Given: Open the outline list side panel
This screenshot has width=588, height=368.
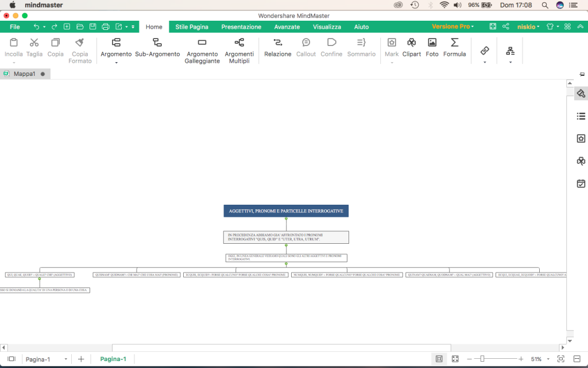Looking at the screenshot, I should tap(581, 116).
